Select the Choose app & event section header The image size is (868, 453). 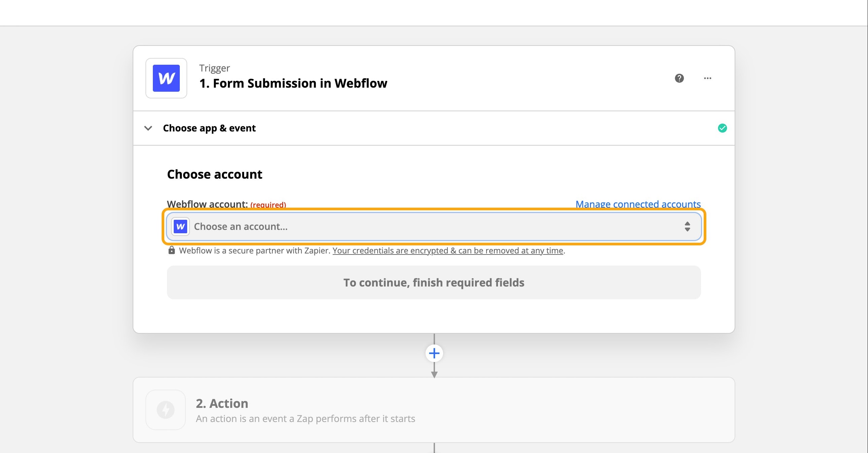click(209, 128)
